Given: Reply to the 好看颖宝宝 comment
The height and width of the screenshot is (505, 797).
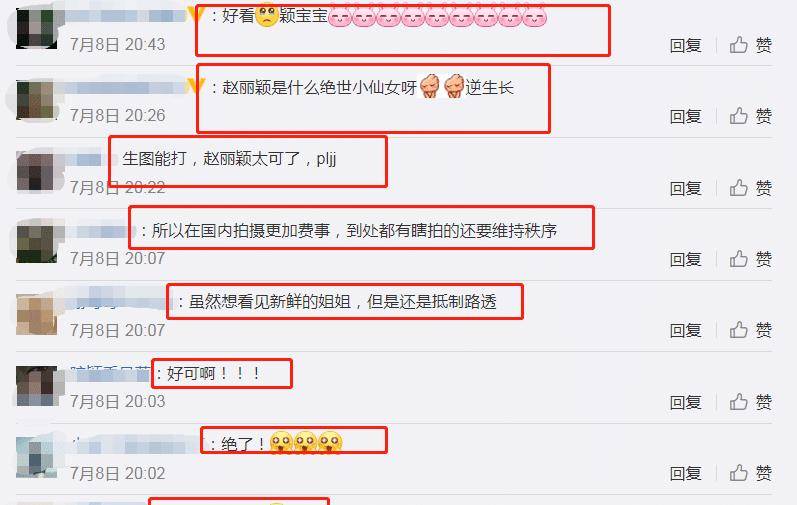Looking at the screenshot, I should click(x=685, y=46).
